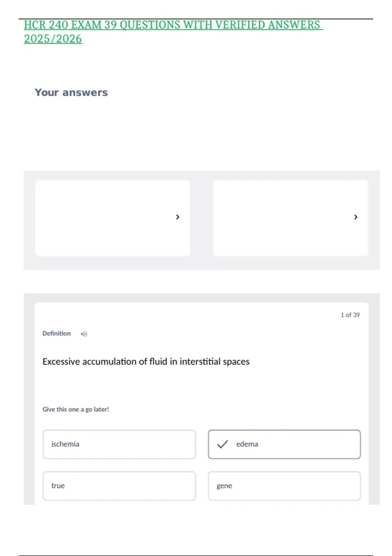The height and width of the screenshot is (556, 392).
Task: Click the Give this one a go later message
Action: [x=76, y=409]
